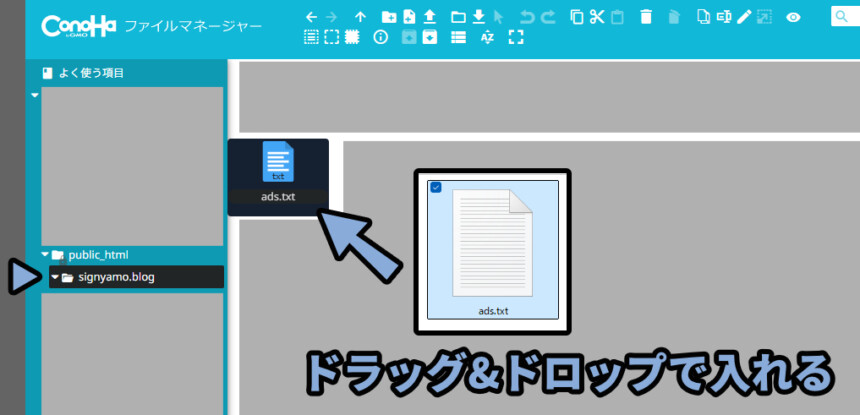Viewport: 860px width, 415px height.
Task: Click the select all icon
Action: point(312,37)
